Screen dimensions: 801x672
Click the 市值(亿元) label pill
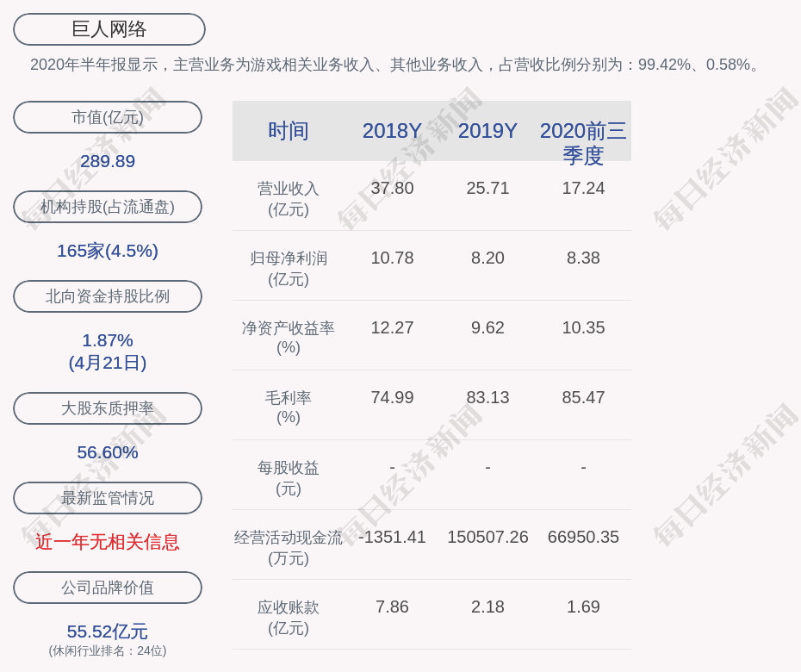tap(108, 117)
